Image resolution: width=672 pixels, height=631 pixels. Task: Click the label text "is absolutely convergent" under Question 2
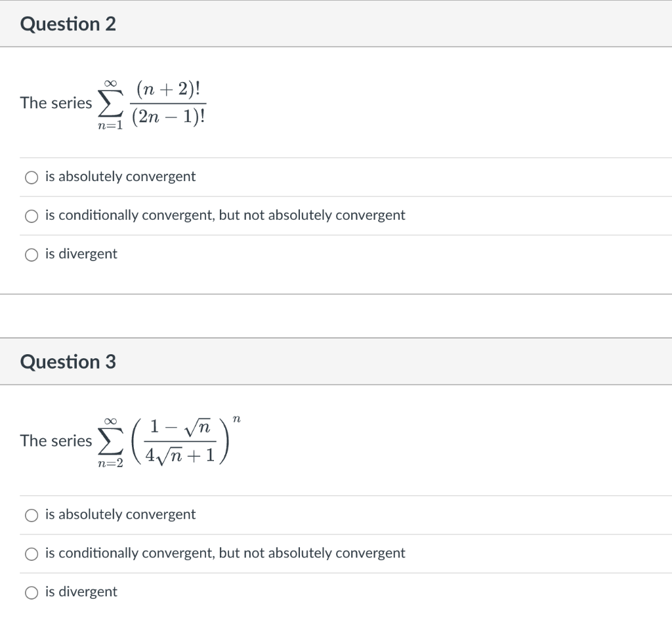click(x=120, y=176)
